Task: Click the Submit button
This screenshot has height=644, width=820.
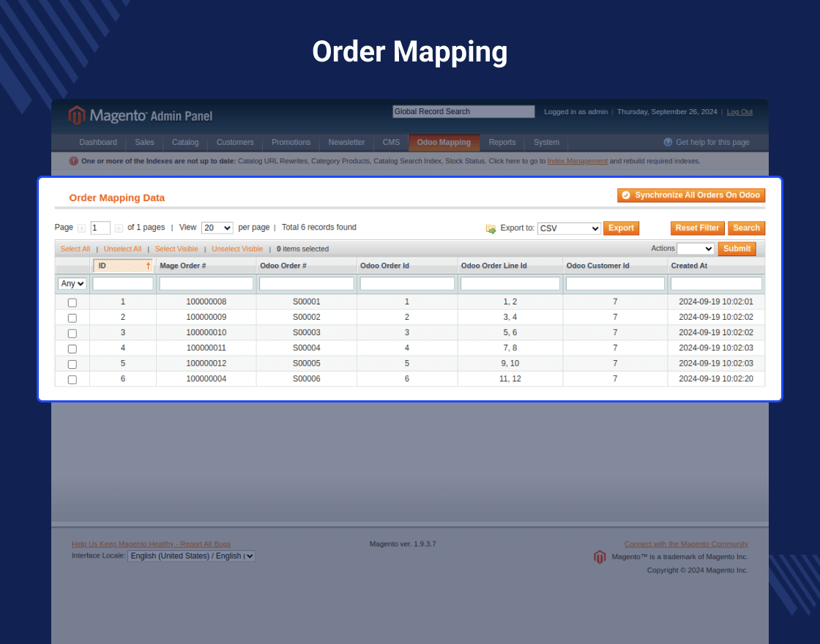Action: point(737,249)
